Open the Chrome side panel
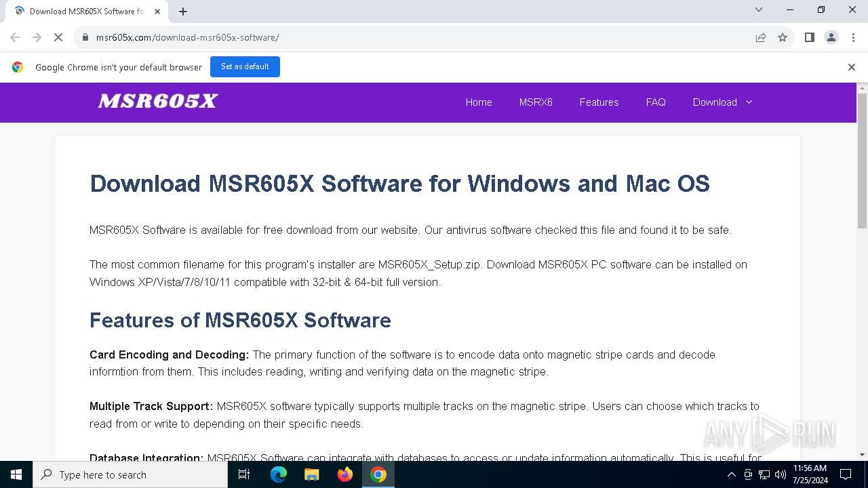 point(809,37)
